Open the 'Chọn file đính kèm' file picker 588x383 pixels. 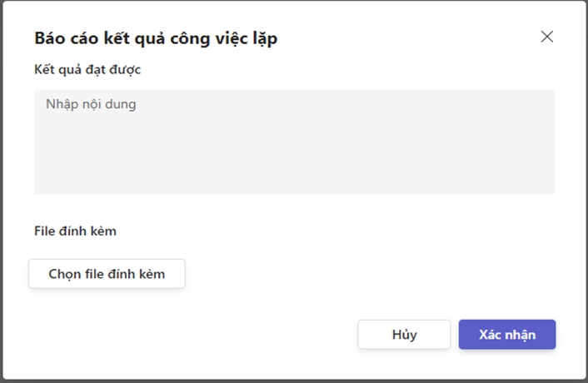click(x=107, y=274)
